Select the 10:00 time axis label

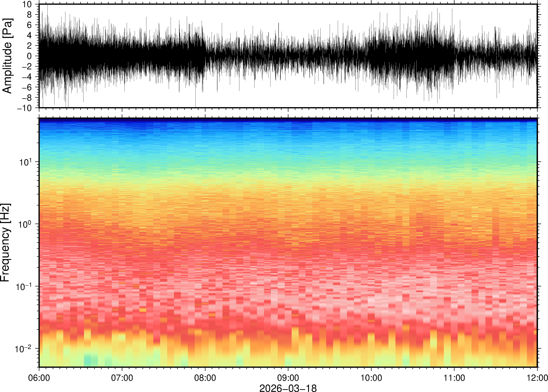pyautogui.click(x=371, y=378)
